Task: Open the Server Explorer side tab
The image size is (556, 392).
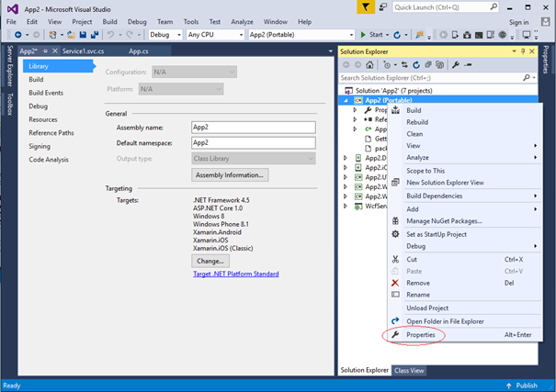Action: point(10,66)
